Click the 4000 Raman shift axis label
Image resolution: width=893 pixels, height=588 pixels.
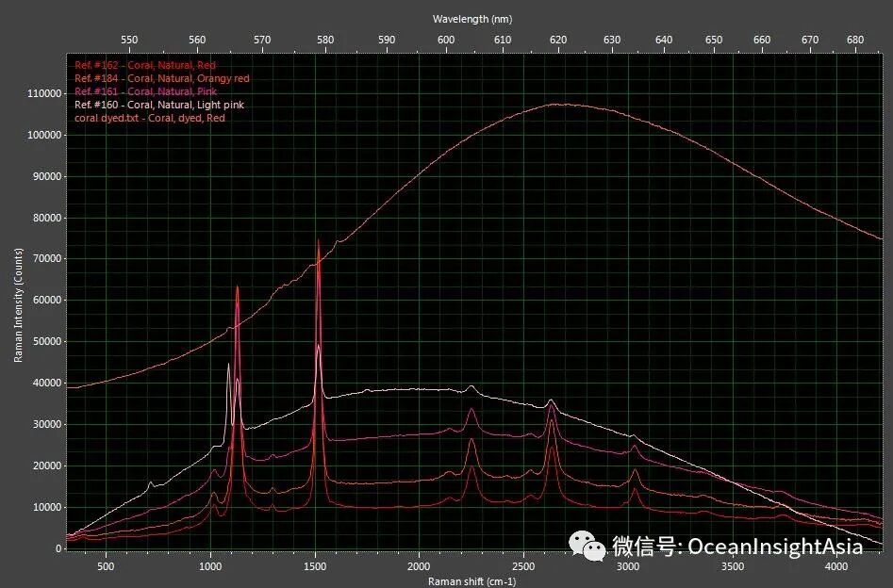[x=836, y=566]
